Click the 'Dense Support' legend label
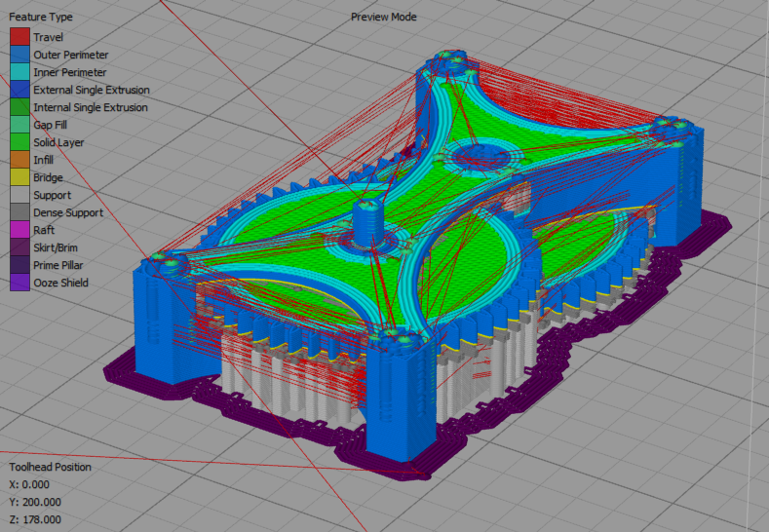769x532 pixels. [x=68, y=212]
